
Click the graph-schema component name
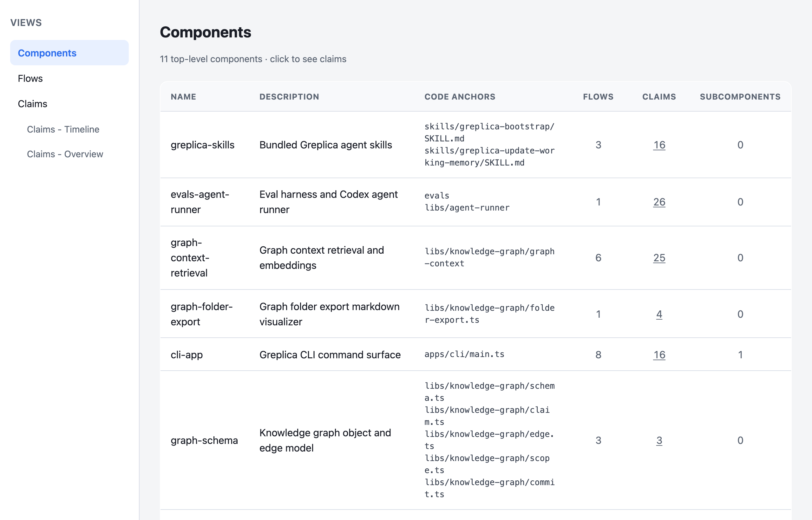(204, 440)
